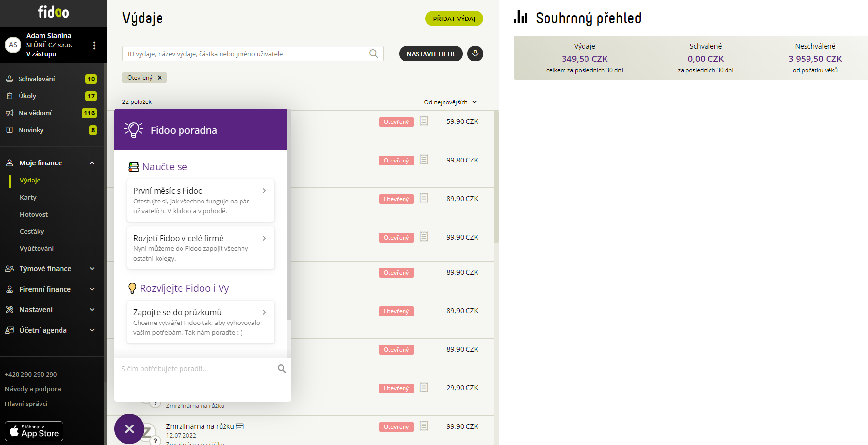Open Hlavní správci link
This screenshot has width=868, height=445.
pyautogui.click(x=26, y=404)
